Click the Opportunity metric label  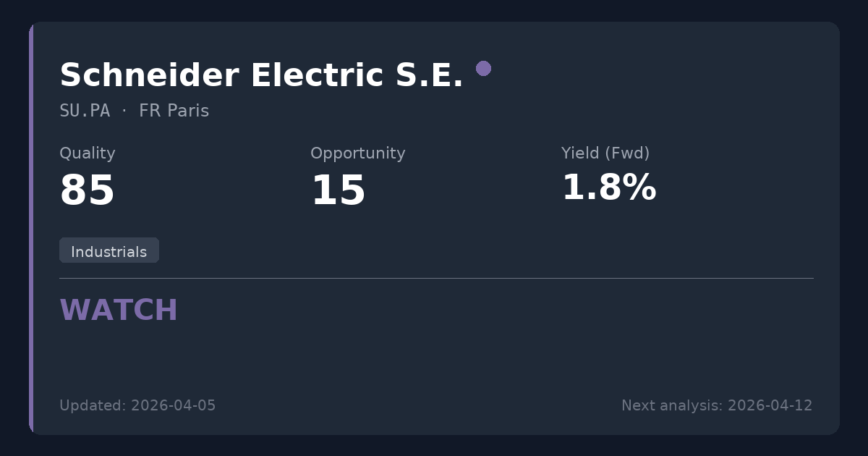(x=357, y=153)
